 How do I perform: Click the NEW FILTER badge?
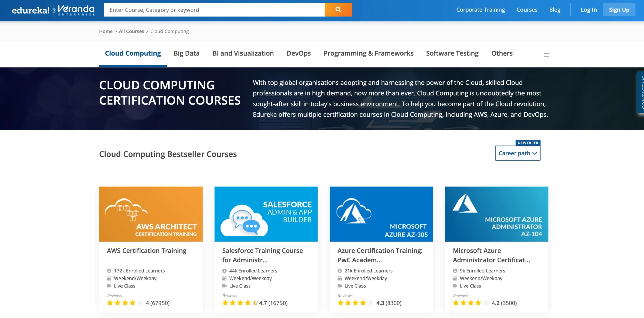[x=528, y=143]
